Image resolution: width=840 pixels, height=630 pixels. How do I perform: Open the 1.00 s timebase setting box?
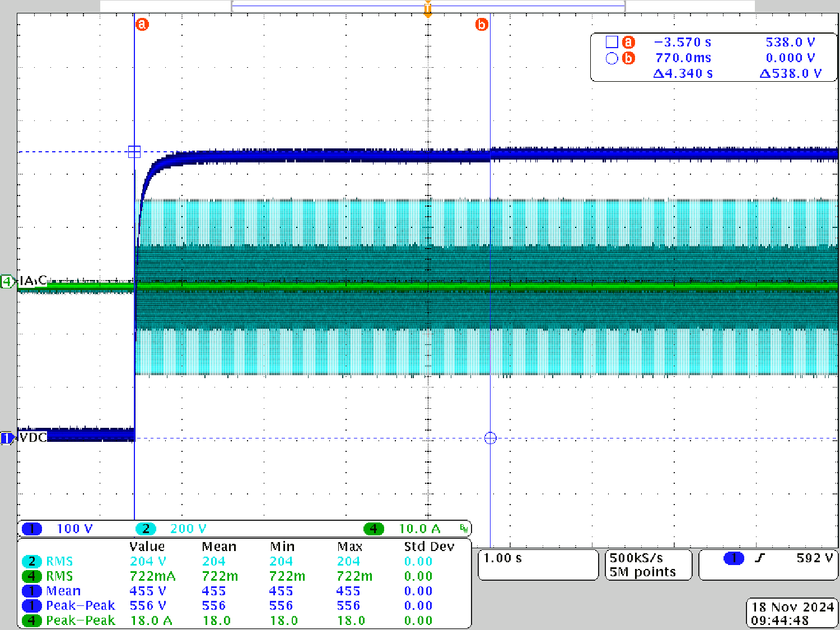(x=538, y=564)
